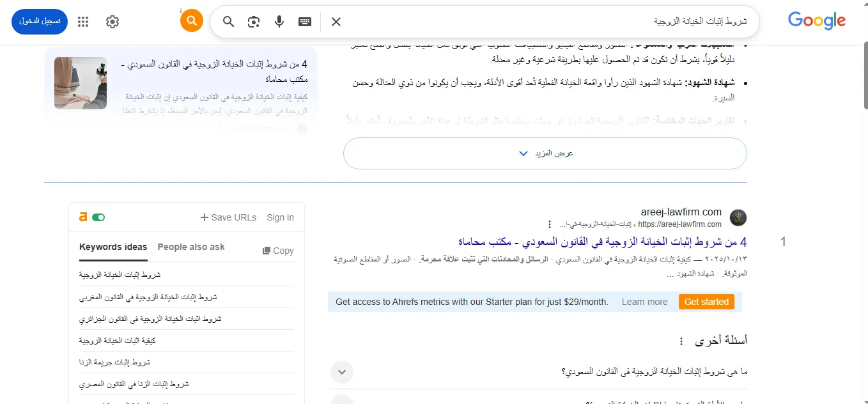
Task: Open options menu next to 'أسئلة أخرى'
Action: click(x=681, y=341)
